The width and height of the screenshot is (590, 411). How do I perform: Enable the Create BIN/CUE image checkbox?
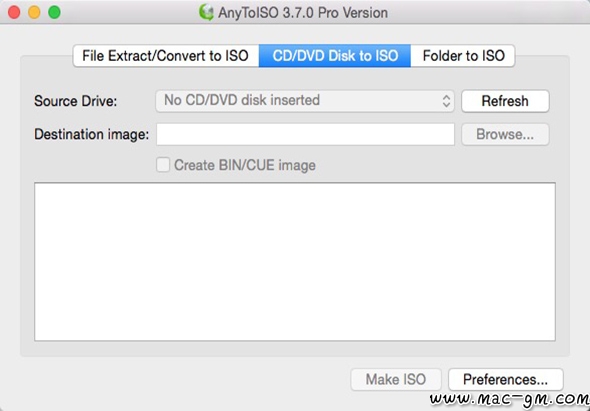[x=163, y=165]
